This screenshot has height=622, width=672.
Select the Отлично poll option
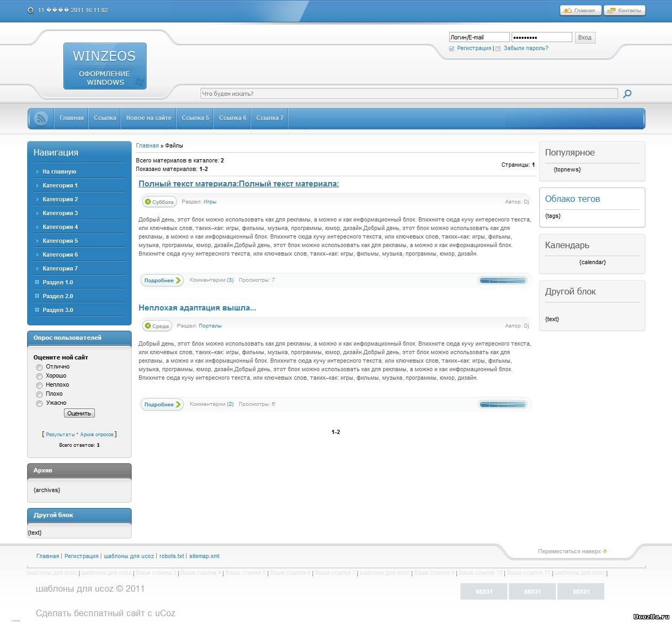pyautogui.click(x=39, y=367)
